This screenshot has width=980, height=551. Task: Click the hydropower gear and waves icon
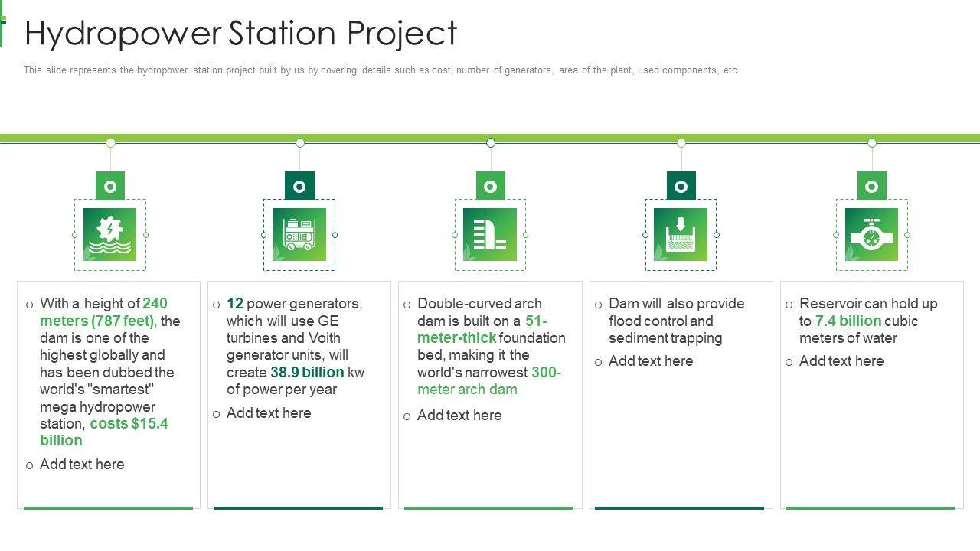click(110, 235)
